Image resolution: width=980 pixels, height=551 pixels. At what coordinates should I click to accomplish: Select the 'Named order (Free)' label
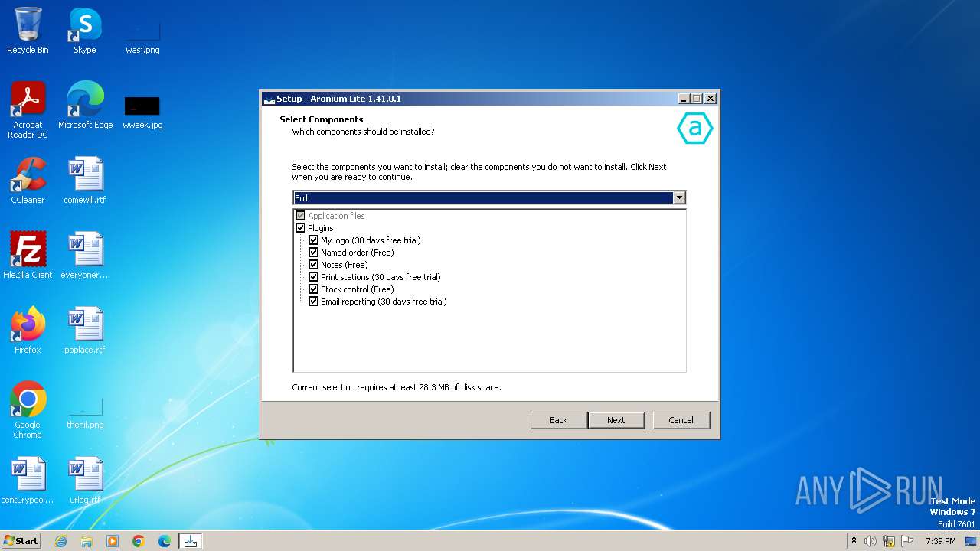coord(358,253)
